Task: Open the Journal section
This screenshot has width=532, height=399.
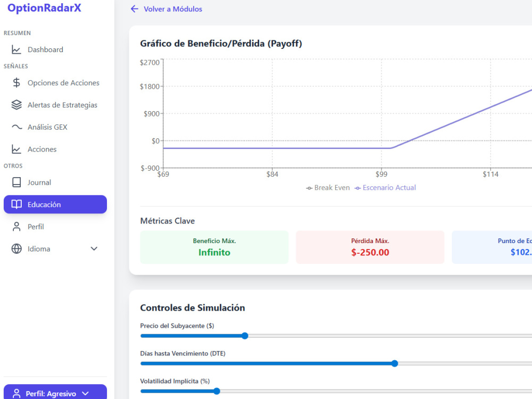Action: pos(55,182)
